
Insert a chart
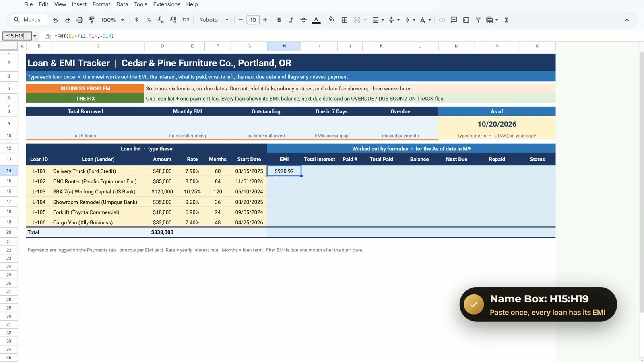pyautogui.click(x=466, y=20)
